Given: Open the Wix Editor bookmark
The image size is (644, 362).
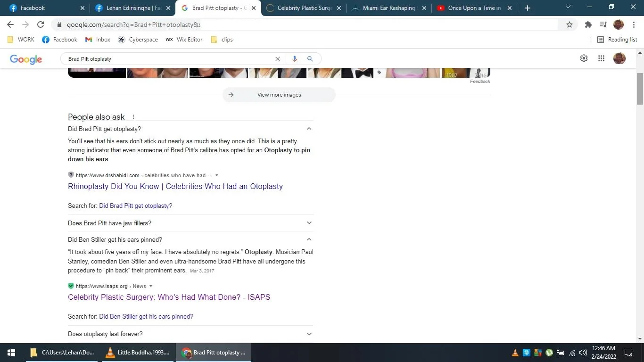Looking at the screenshot, I should (184, 40).
